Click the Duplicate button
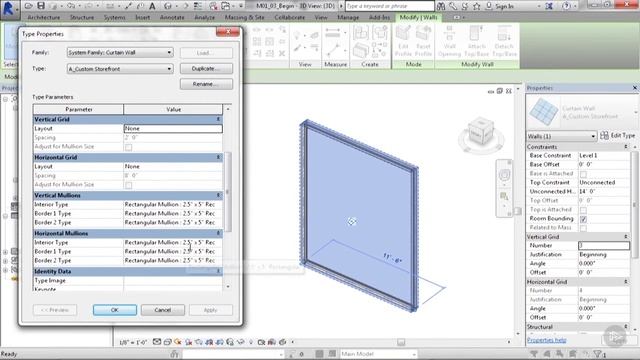 click(x=206, y=69)
